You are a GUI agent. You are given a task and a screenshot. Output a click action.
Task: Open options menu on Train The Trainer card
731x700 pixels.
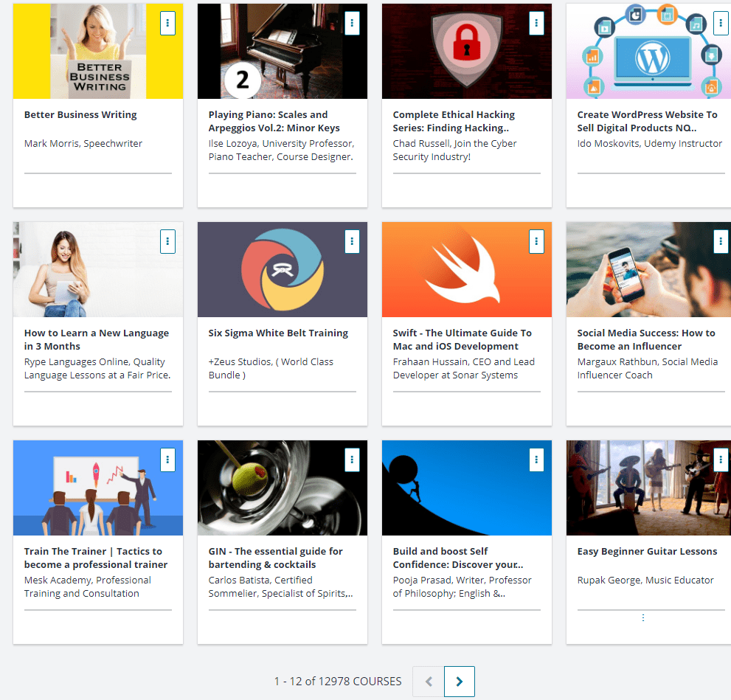click(x=167, y=460)
